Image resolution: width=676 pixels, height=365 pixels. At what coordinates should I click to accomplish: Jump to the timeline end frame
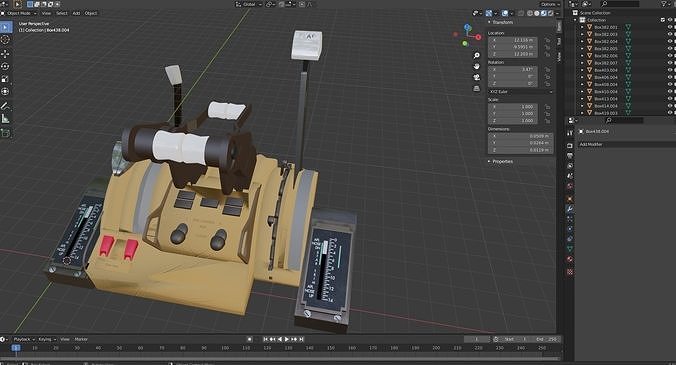[301, 339]
